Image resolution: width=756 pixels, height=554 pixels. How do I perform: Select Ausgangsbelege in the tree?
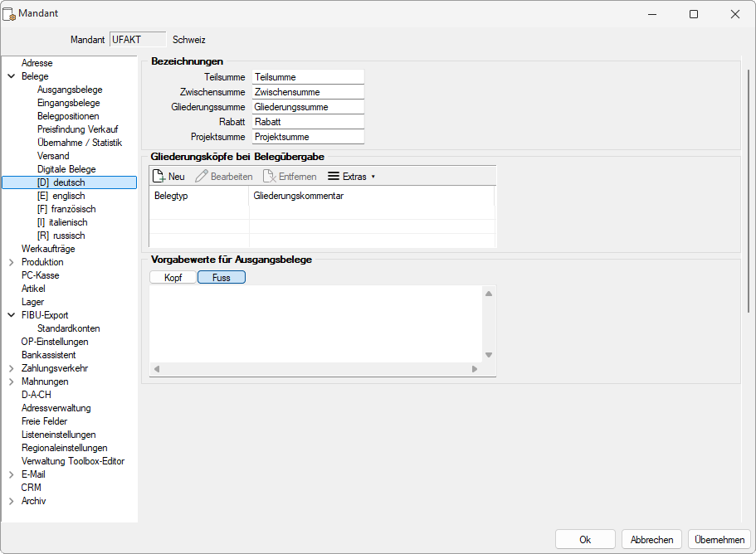click(x=69, y=90)
